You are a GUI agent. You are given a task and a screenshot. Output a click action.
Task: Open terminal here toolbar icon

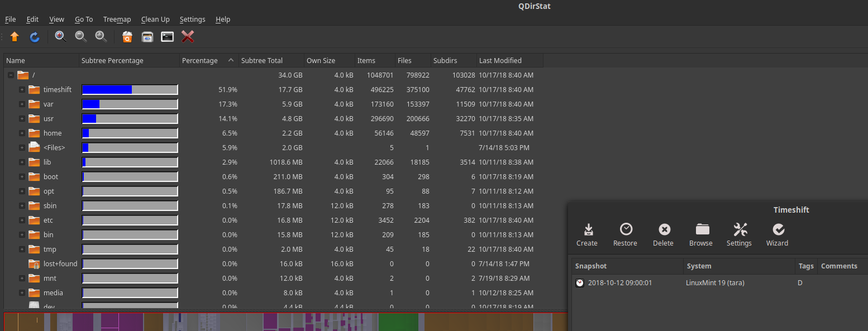pyautogui.click(x=168, y=37)
